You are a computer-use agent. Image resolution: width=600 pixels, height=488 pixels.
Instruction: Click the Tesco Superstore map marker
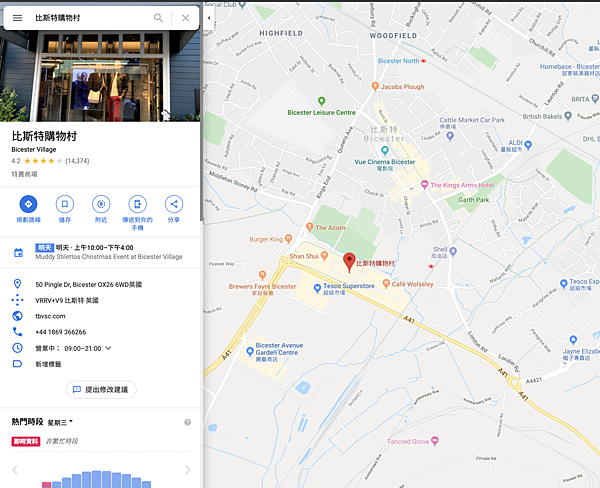tap(317, 288)
